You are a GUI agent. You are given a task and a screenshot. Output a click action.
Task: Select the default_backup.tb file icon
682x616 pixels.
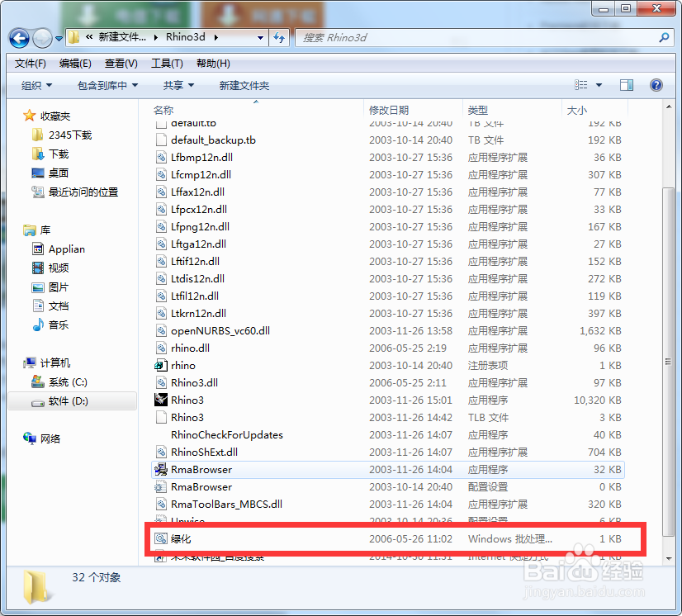tap(161, 140)
